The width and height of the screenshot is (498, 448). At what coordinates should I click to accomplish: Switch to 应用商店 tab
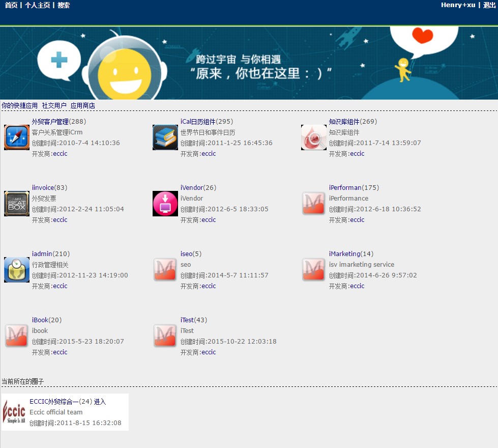tap(82, 105)
